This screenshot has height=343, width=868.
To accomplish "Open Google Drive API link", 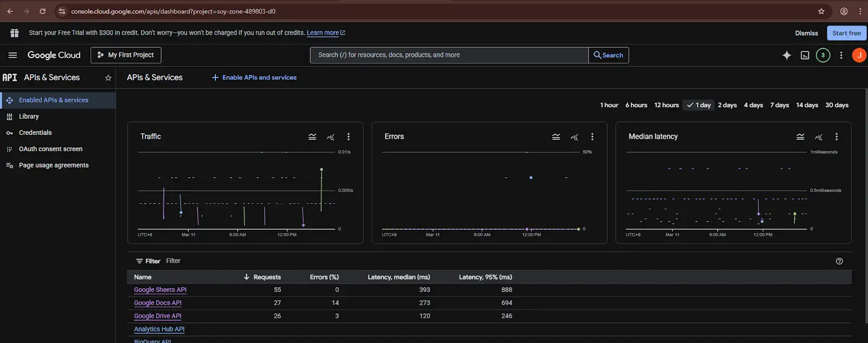I will [158, 316].
